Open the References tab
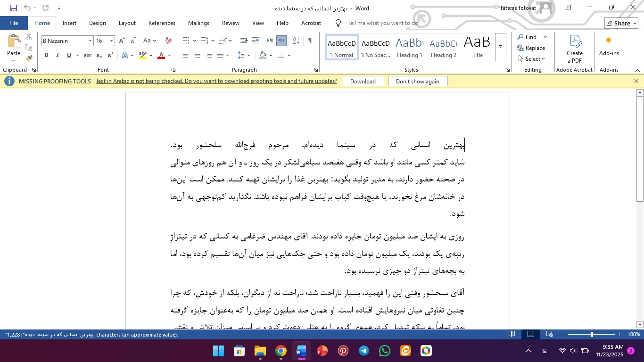Image resolution: width=644 pixels, height=362 pixels. pyautogui.click(x=162, y=23)
